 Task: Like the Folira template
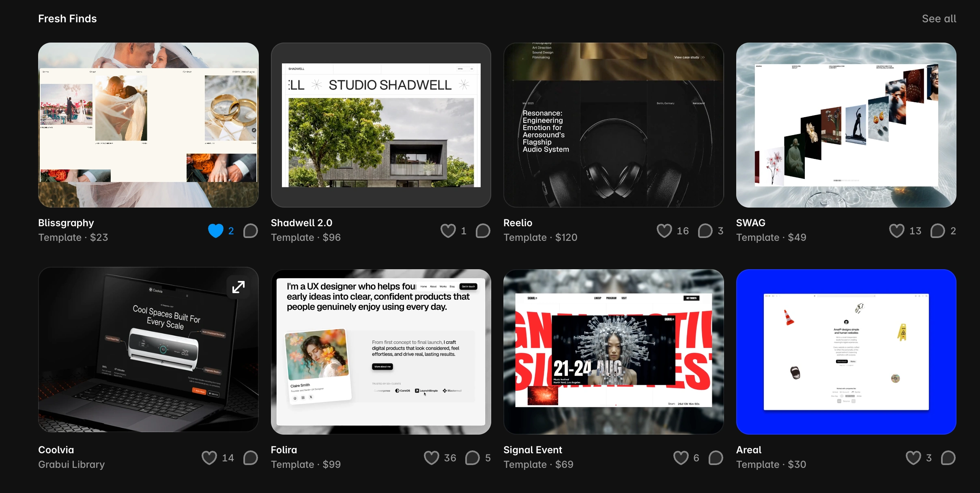432,458
